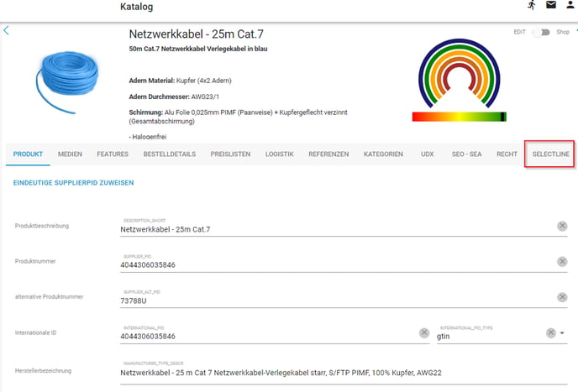Open the SELECTLINE tab

coord(550,154)
